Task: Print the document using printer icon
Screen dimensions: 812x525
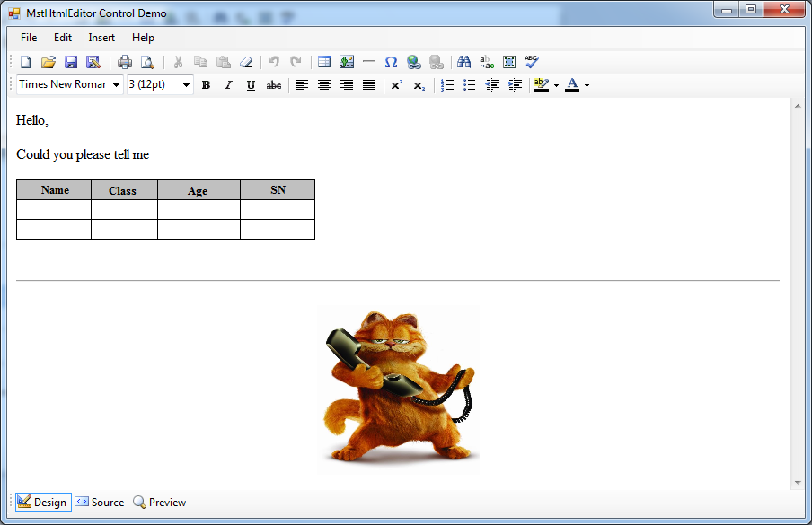Action: [125, 62]
